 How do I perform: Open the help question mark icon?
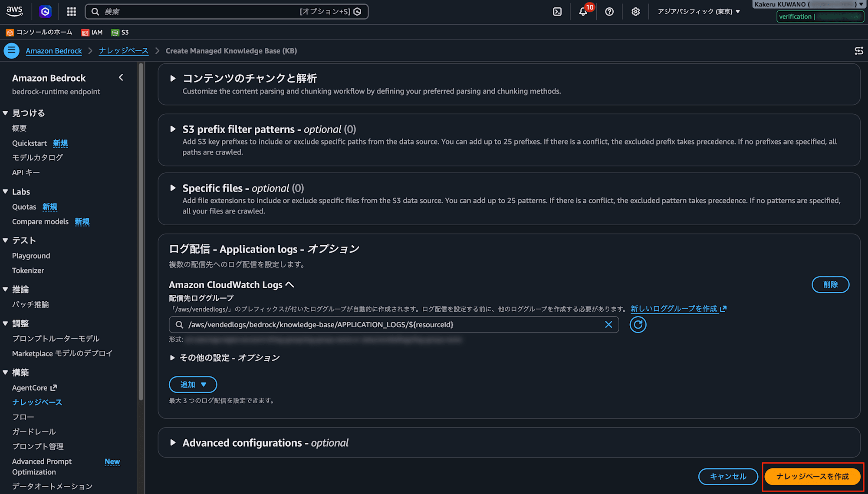coord(609,12)
